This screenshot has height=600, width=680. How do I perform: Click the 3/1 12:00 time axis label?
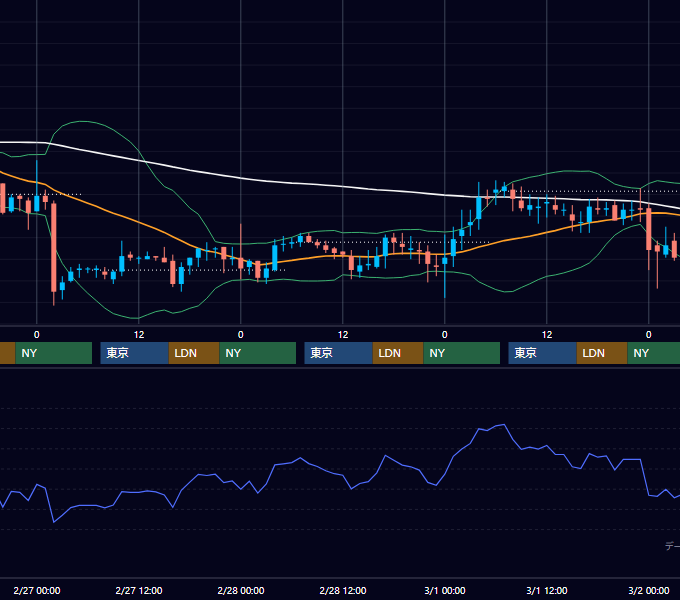(547, 590)
